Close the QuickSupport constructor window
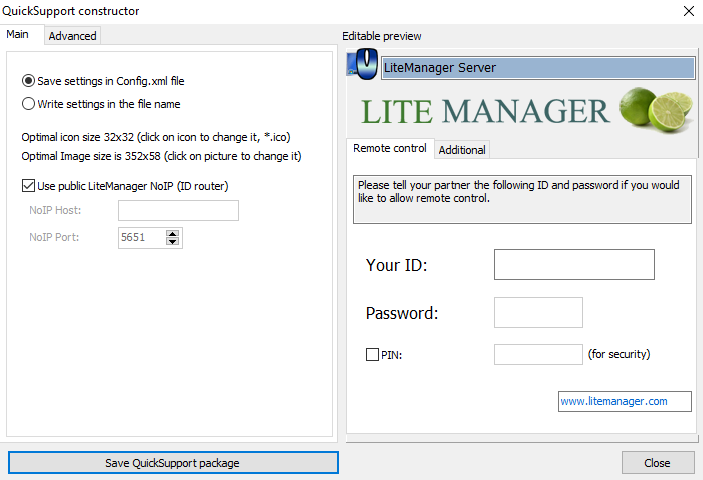Image resolution: width=703 pixels, height=480 pixels. pyautogui.click(x=688, y=11)
